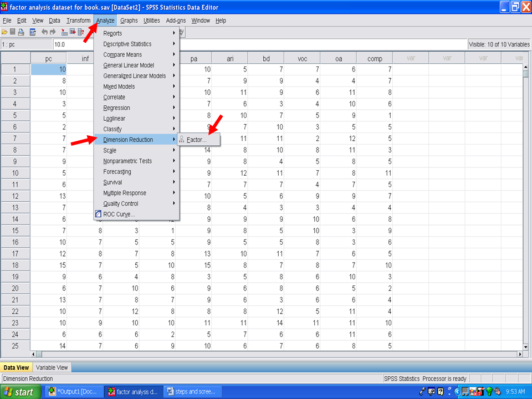Click the Go to case icon
532x399 pixels.
64,32
